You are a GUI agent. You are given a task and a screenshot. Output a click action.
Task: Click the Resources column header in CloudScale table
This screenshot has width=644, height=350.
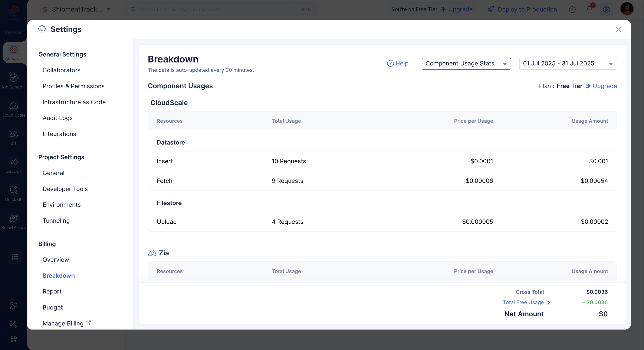[x=170, y=121]
